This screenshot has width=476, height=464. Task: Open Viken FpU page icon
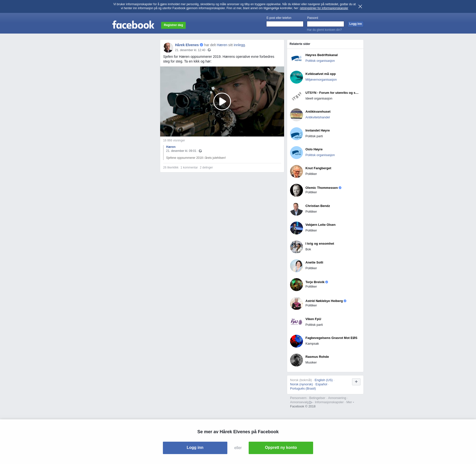click(x=297, y=322)
